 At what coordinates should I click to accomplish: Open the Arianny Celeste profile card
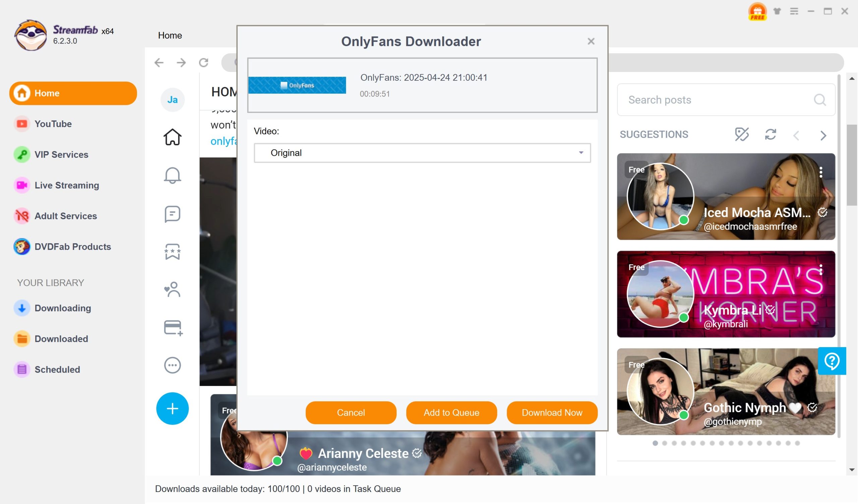coord(403,453)
